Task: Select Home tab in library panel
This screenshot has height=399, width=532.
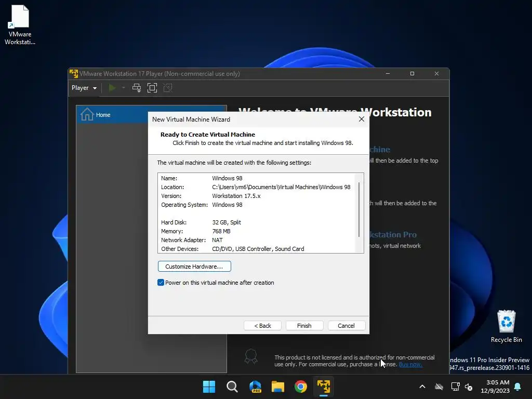Action: click(x=151, y=114)
